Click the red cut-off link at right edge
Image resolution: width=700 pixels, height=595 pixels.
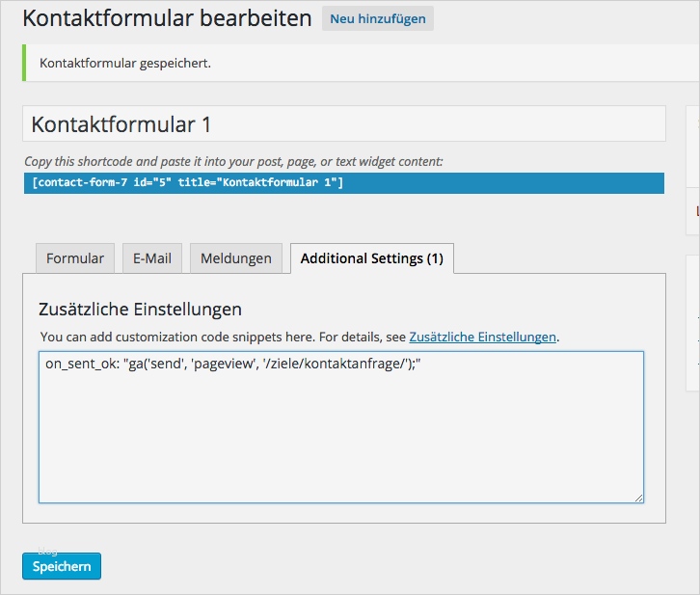pyautogui.click(x=697, y=208)
